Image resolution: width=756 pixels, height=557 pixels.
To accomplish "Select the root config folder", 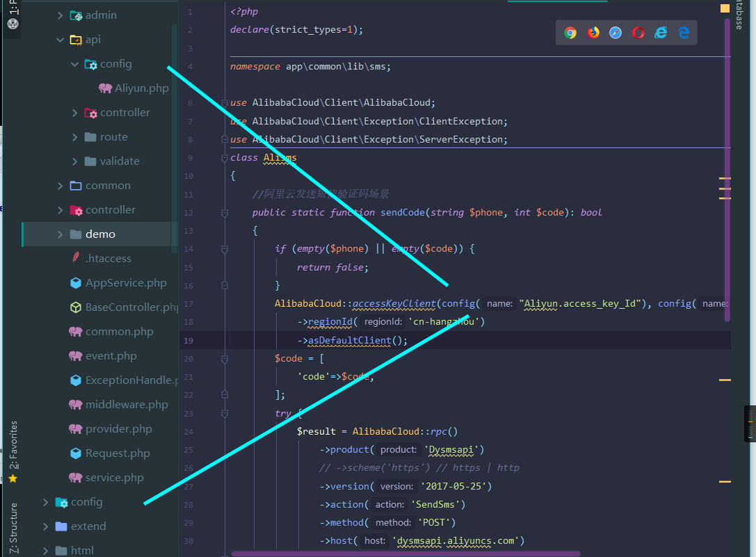I will point(87,502).
